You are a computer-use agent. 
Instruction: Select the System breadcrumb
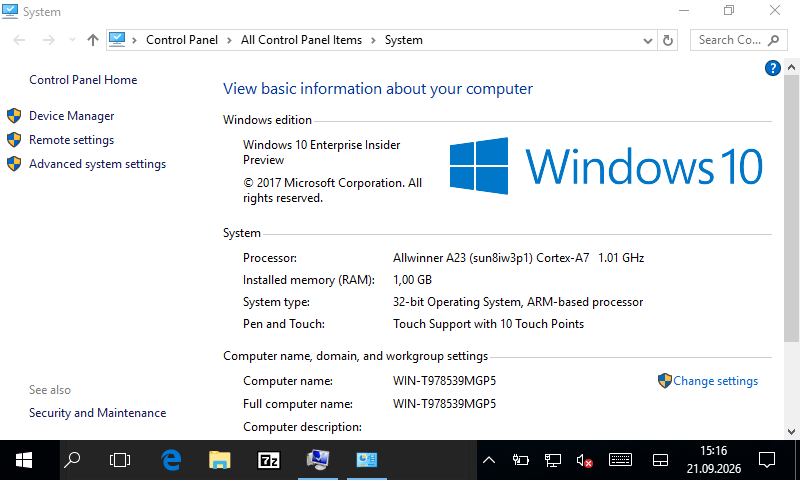404,40
